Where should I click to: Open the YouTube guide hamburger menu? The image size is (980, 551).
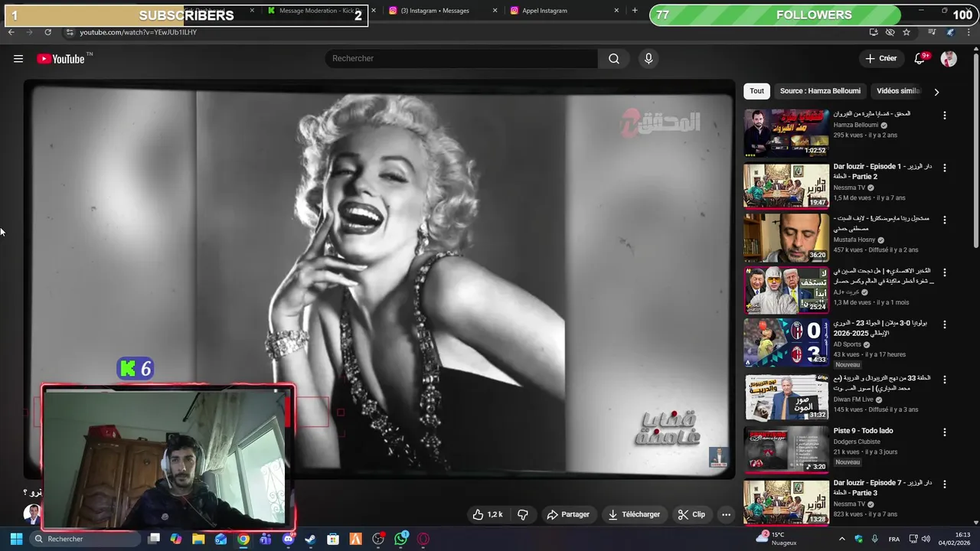point(18,59)
